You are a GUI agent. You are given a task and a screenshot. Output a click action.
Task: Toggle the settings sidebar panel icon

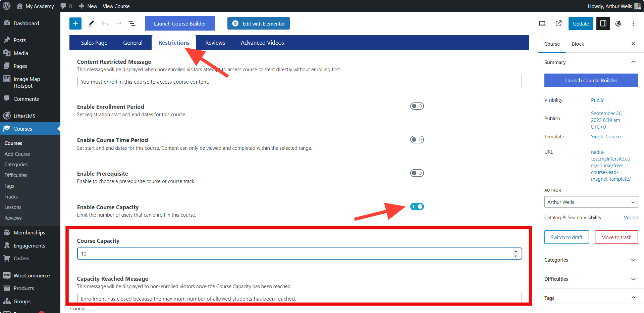click(x=603, y=24)
